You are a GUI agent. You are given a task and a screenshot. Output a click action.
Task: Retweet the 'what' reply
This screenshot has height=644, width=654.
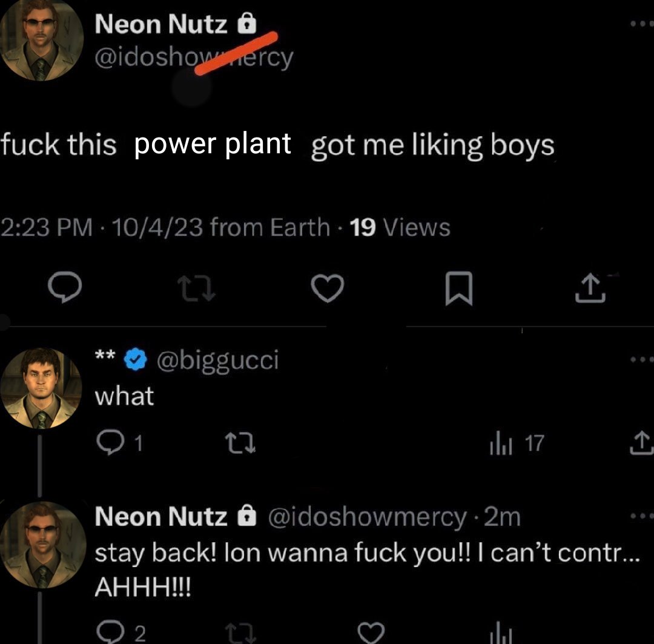[x=240, y=443]
